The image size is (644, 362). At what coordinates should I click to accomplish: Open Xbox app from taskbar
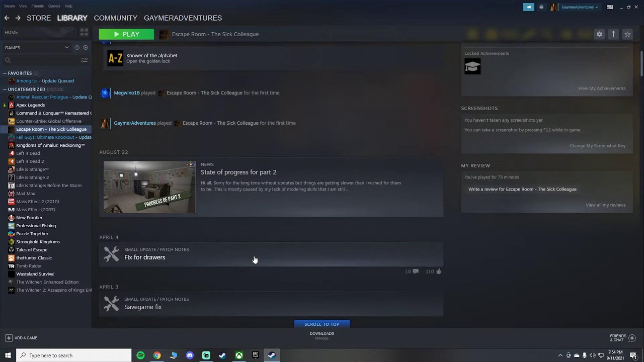(239, 355)
